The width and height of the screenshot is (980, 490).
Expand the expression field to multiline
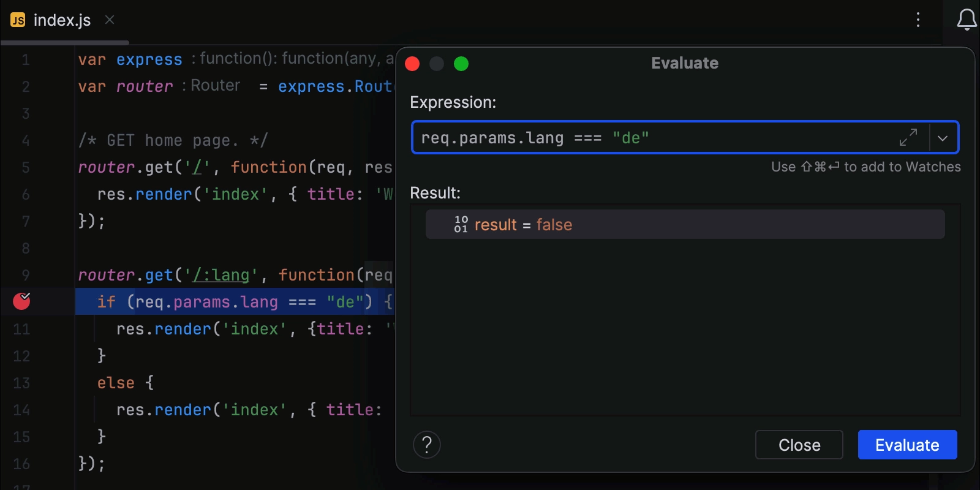click(908, 137)
